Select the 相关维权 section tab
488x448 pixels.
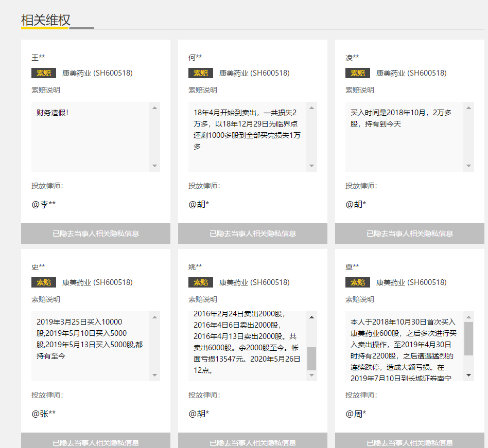(x=46, y=20)
